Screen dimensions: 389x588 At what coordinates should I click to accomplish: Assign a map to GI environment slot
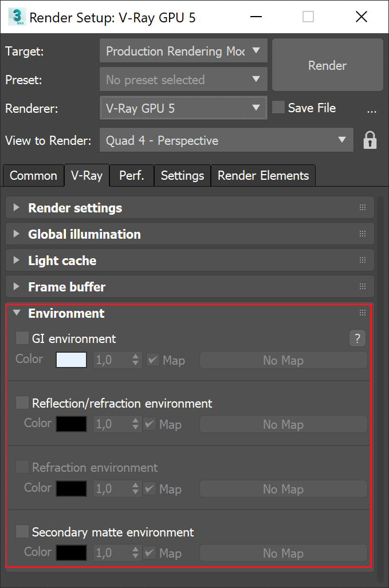click(283, 360)
